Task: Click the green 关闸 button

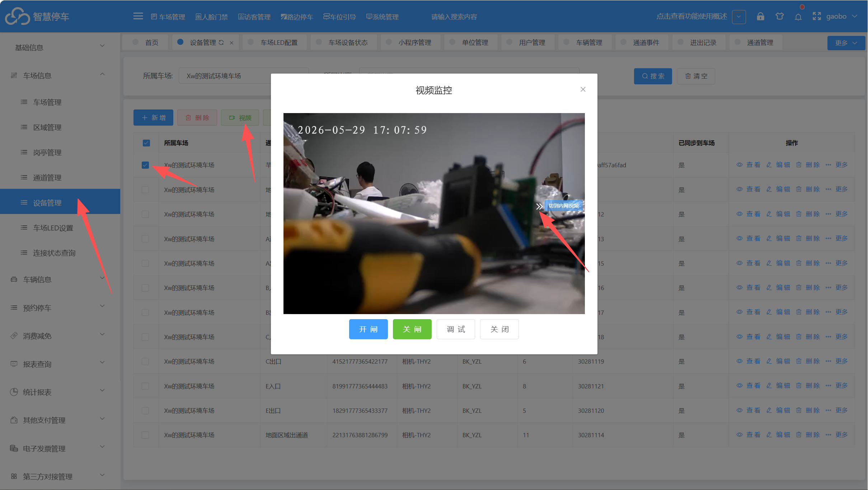Action: pyautogui.click(x=412, y=329)
